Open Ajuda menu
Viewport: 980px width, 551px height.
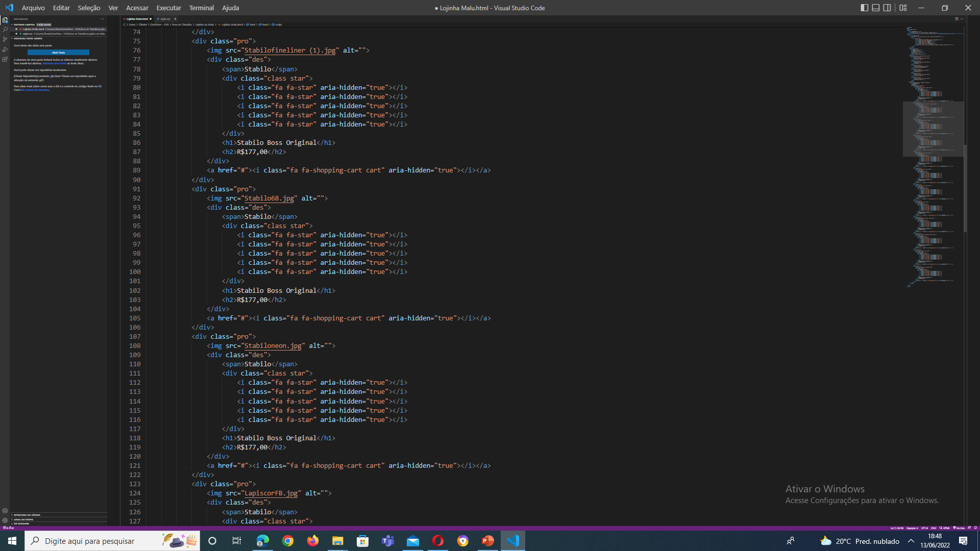click(231, 8)
